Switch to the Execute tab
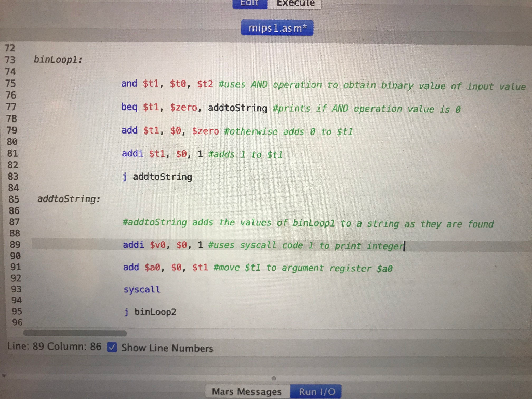The height and width of the screenshot is (399, 532). [x=295, y=3]
